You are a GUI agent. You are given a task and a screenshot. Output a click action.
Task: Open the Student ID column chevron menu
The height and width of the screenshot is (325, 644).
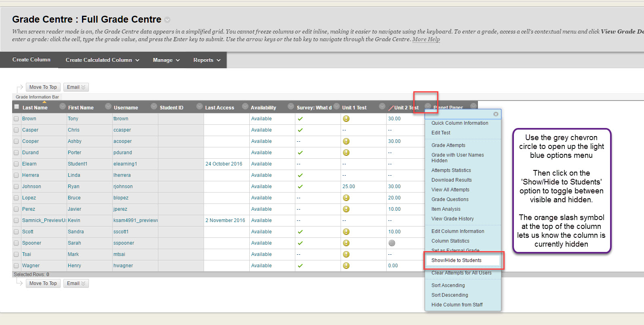click(199, 106)
